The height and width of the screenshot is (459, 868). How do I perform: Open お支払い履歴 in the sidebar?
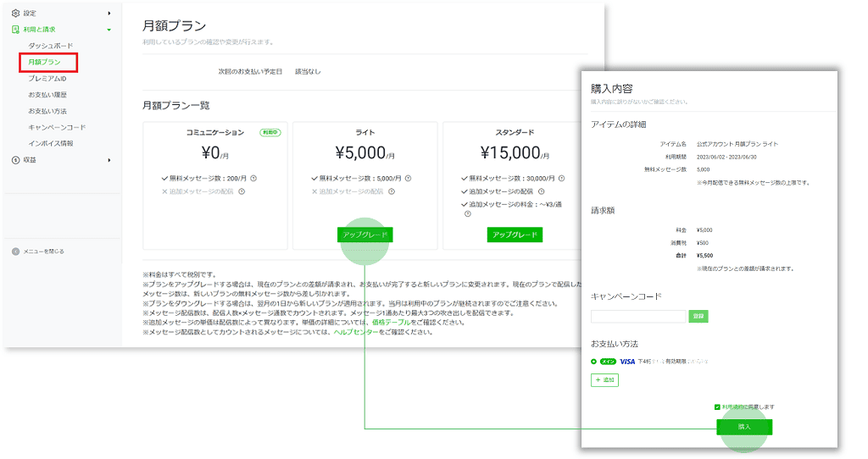(47, 95)
